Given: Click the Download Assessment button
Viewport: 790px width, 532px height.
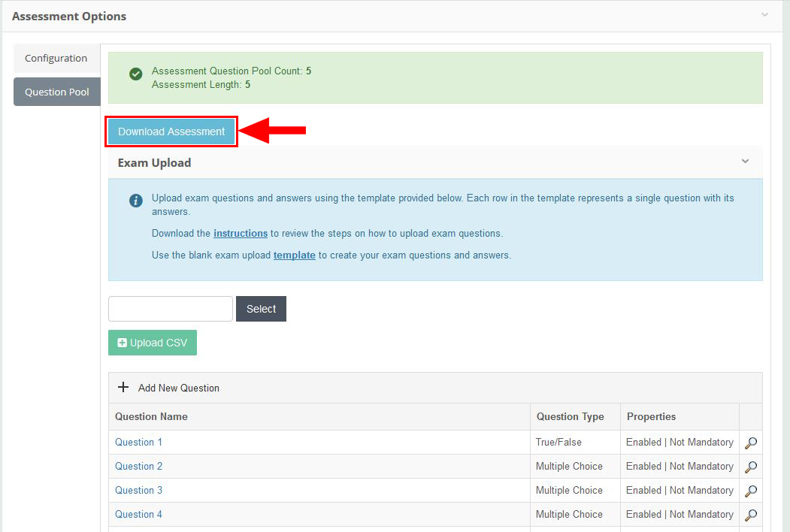Looking at the screenshot, I should (171, 131).
